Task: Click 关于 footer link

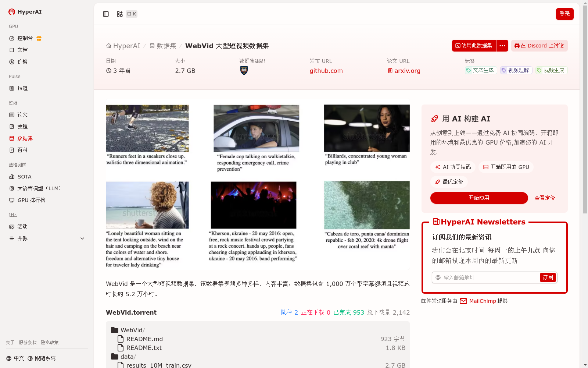Action: pos(10,343)
